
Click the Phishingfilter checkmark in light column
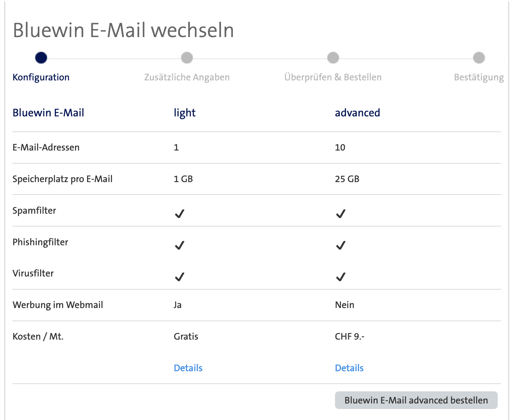179,245
